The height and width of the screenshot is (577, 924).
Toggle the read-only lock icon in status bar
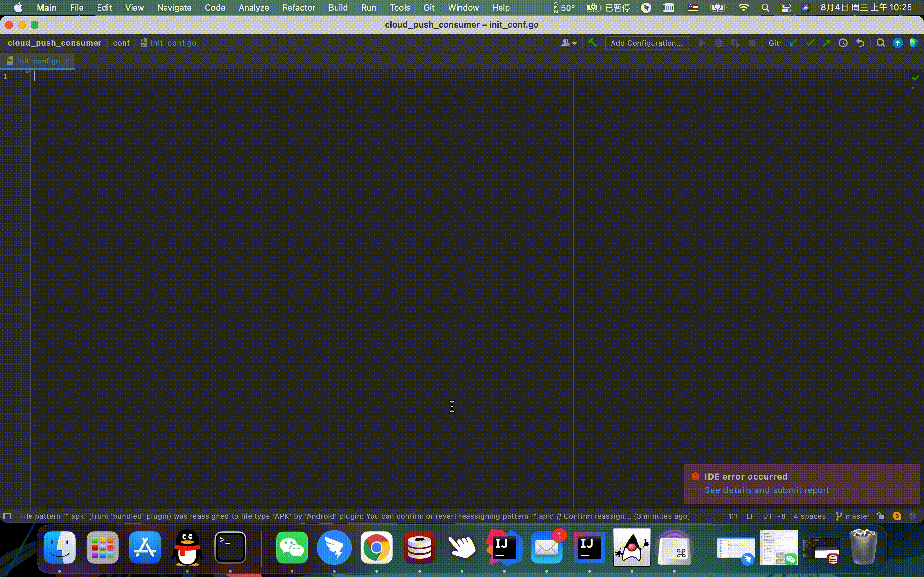[881, 516]
